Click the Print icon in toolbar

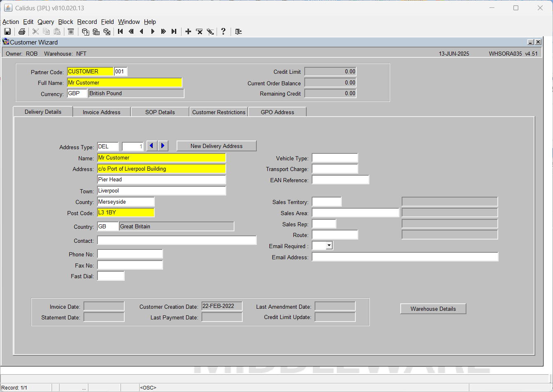coord(22,32)
